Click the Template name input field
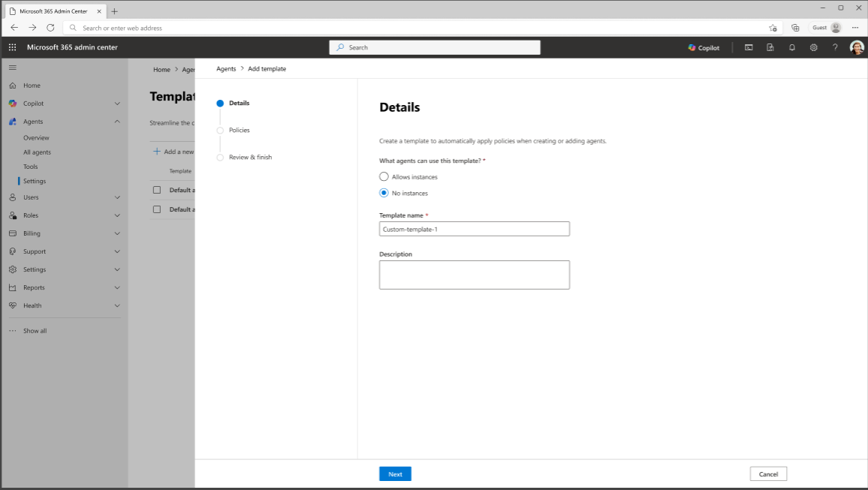The width and height of the screenshot is (868, 490). click(475, 229)
